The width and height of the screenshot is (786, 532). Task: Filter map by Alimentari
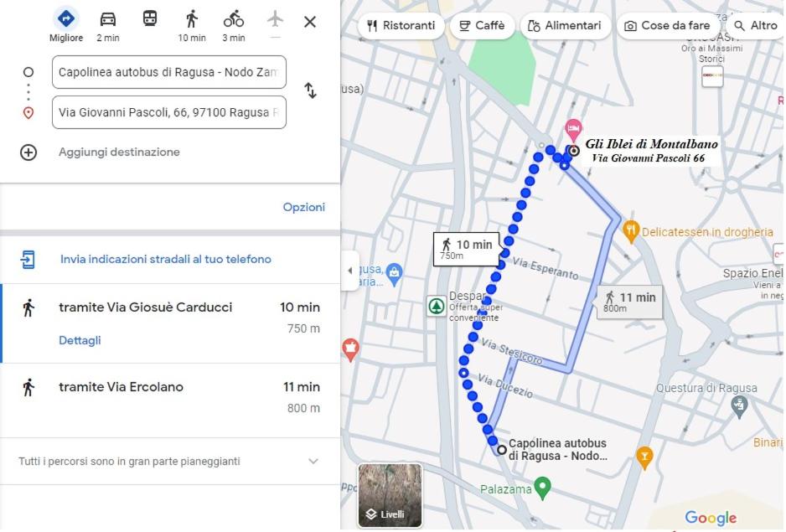pos(565,26)
